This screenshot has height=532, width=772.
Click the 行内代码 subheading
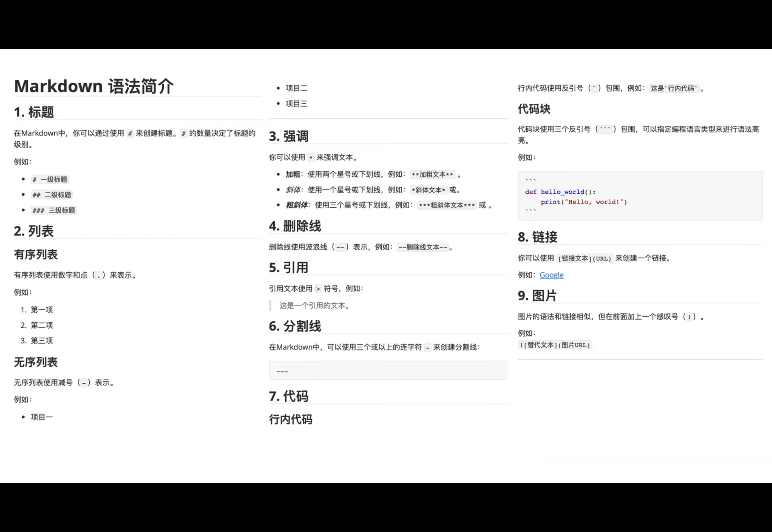[291, 419]
